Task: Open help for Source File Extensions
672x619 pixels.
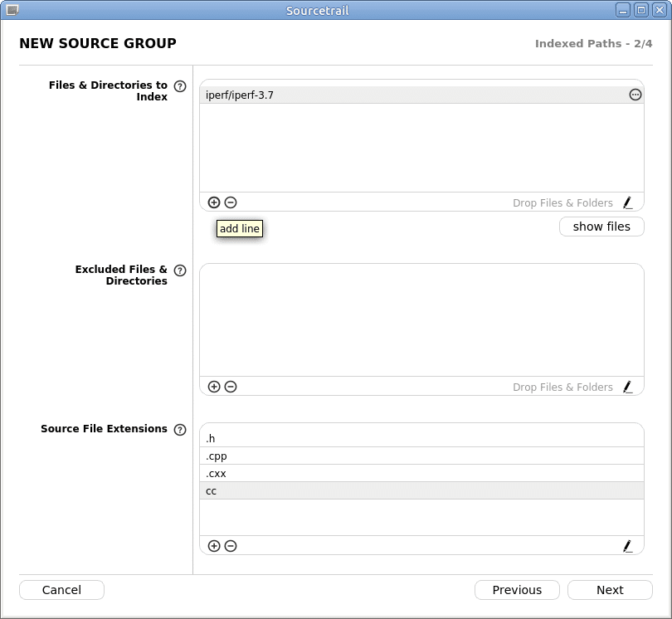Action: point(180,430)
